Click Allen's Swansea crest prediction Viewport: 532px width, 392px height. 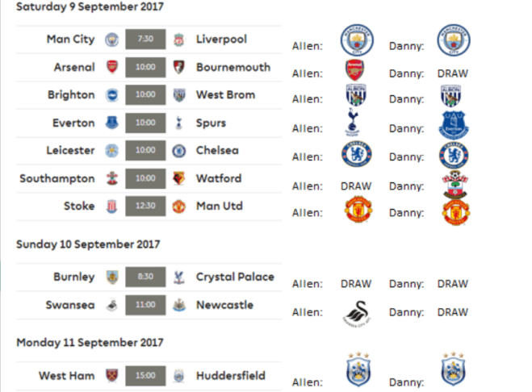tap(354, 312)
